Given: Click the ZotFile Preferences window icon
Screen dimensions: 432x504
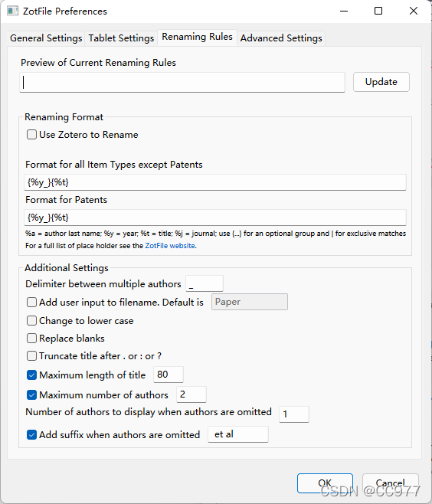Looking at the screenshot, I should 12,11.
